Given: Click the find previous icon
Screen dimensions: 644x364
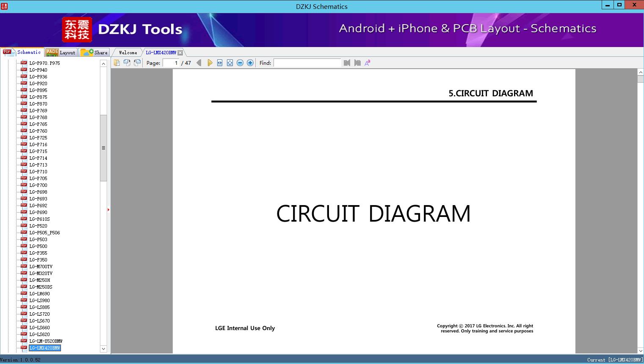Looking at the screenshot, I should coord(347,63).
